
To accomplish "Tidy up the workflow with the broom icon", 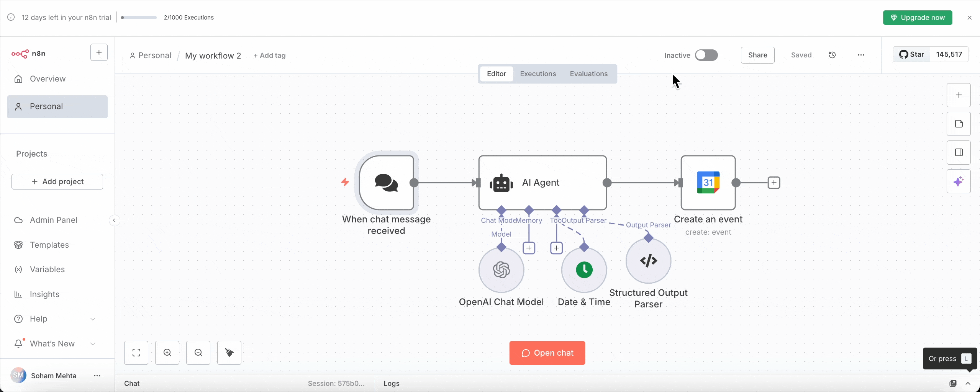I will click(x=229, y=353).
